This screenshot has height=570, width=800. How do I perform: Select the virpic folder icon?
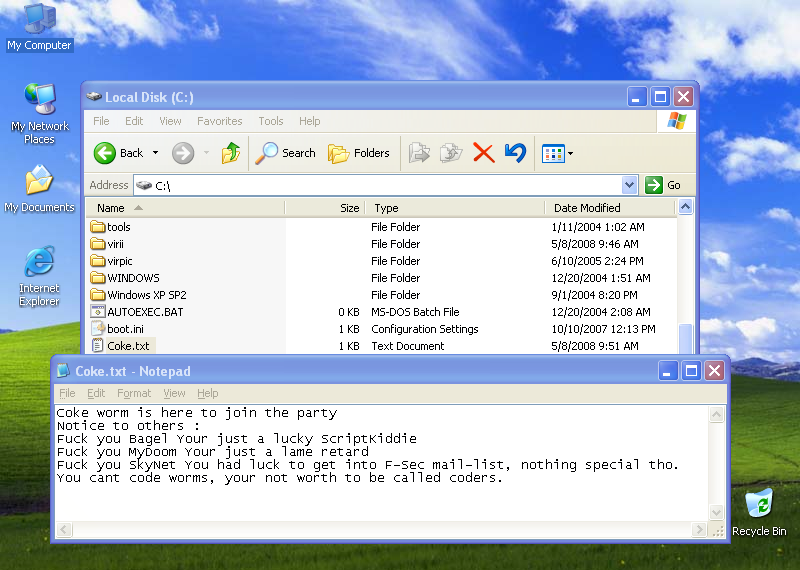point(97,261)
